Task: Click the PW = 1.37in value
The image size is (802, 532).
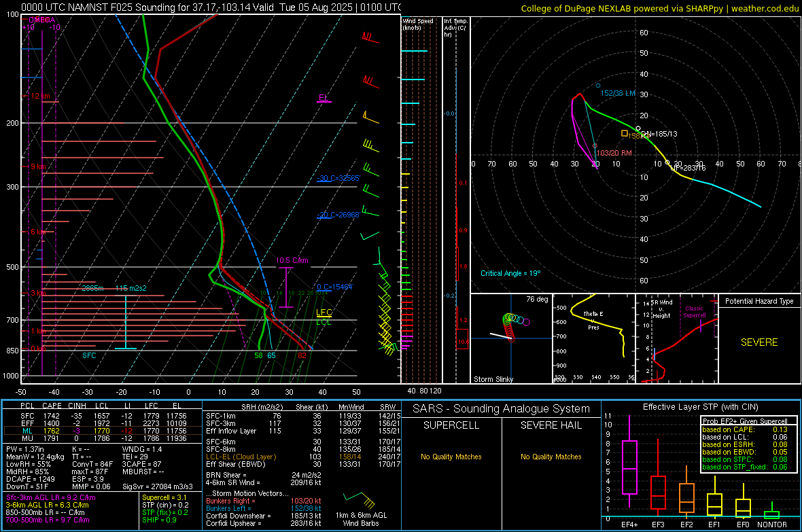Action: (x=25, y=449)
